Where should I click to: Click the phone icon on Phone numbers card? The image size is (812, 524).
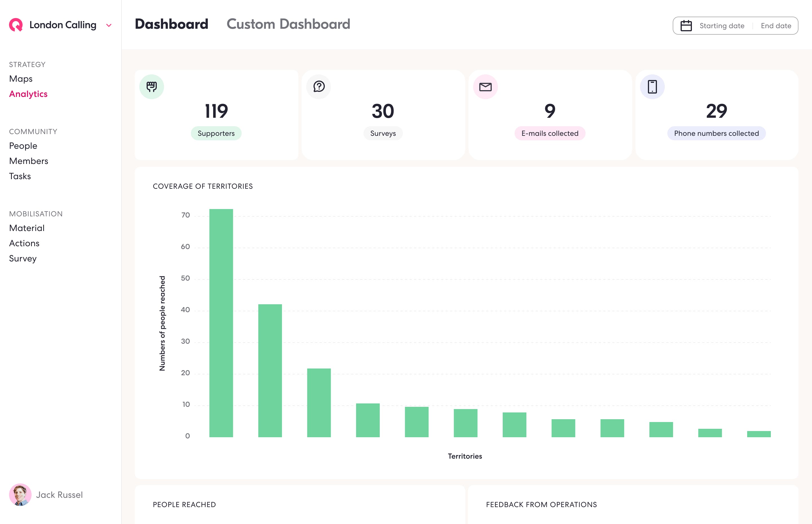click(652, 87)
